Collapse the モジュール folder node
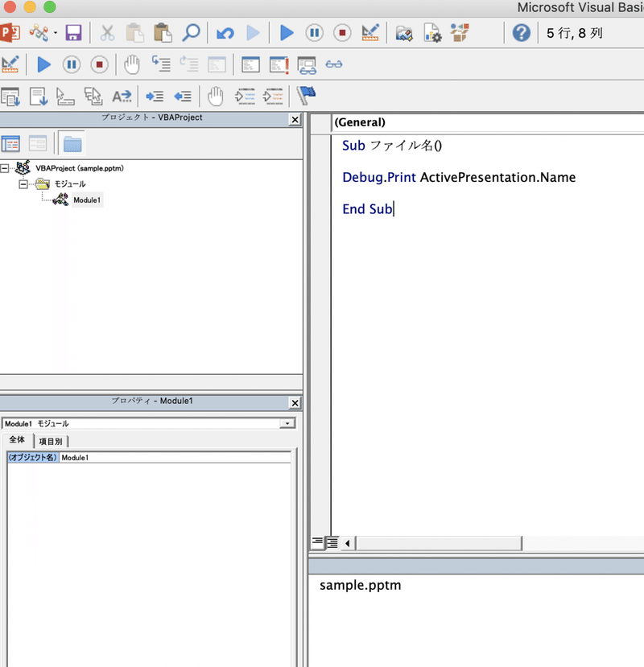 23,184
